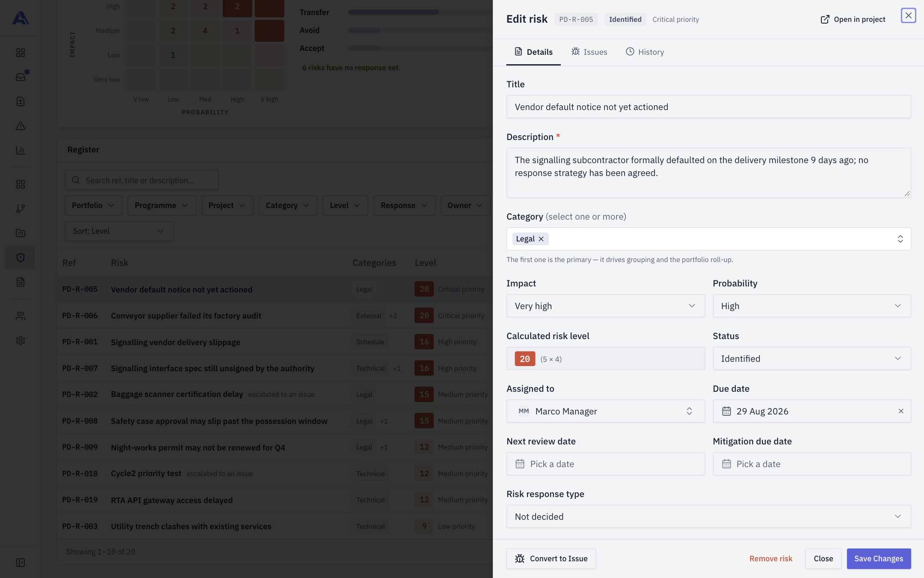Expand the Impact dropdown showing Very high
This screenshot has height=578, width=924.
click(x=606, y=306)
